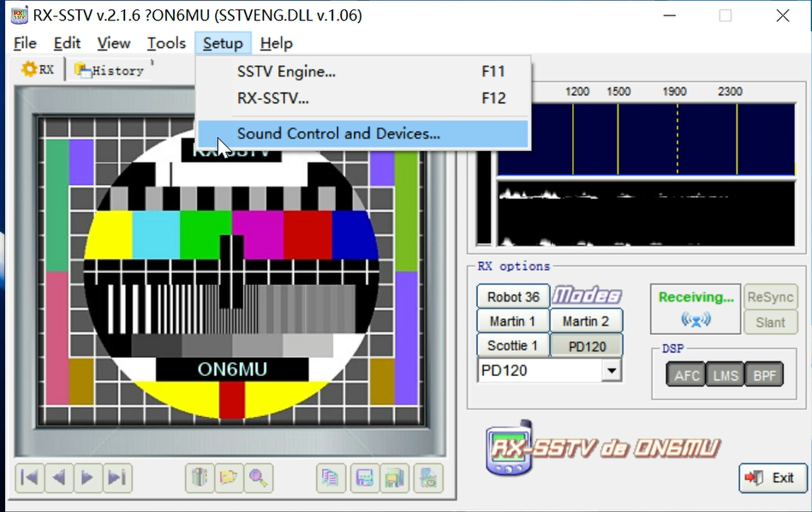
Task: Choose RX-SSTV... from Setup menu
Action: [363, 98]
